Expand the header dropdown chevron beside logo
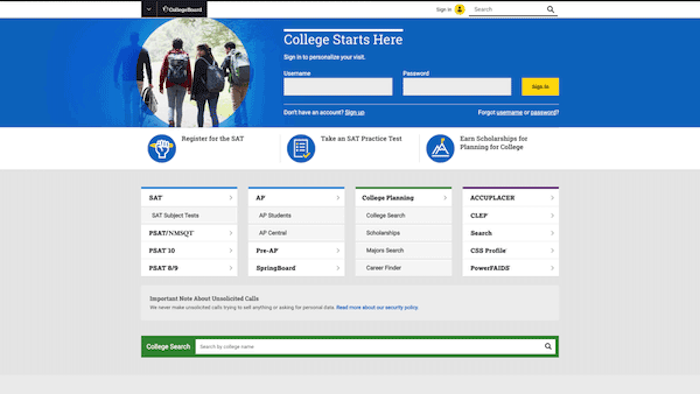 click(149, 9)
